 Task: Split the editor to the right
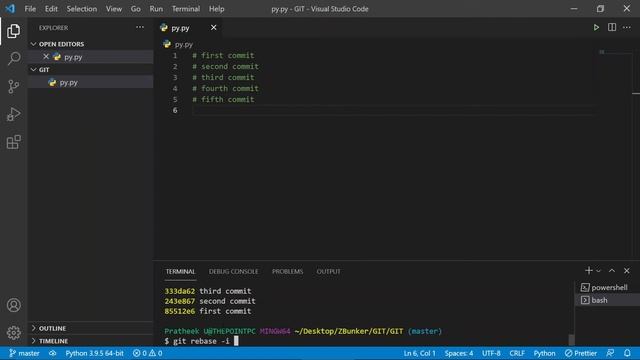611,27
